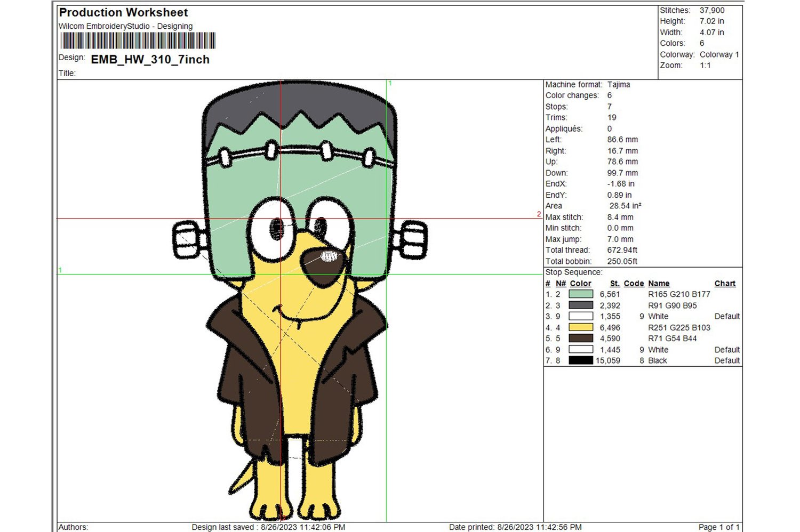Image resolution: width=800 pixels, height=532 pixels.
Task: Select the Trims value 19
Action: point(612,118)
